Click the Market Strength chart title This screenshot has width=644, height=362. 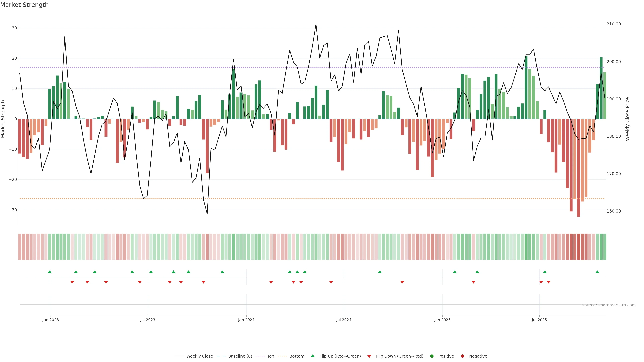click(24, 5)
